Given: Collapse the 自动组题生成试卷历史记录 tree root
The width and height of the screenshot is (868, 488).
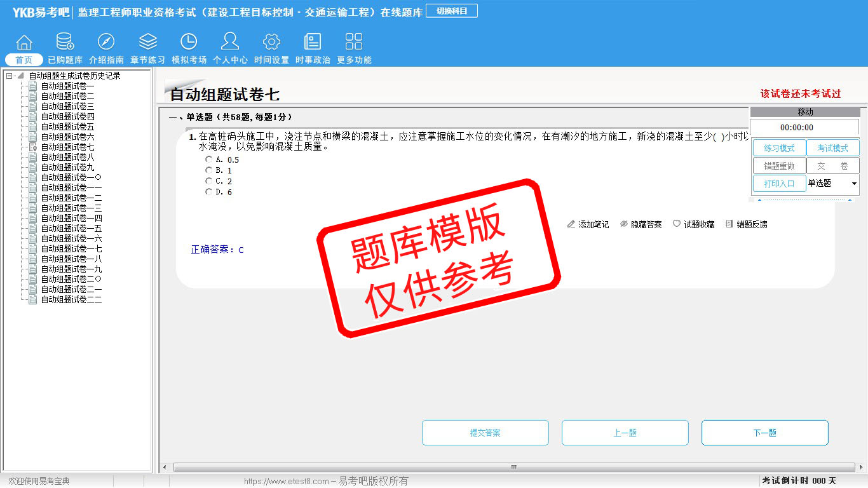Looking at the screenshot, I should [10, 76].
